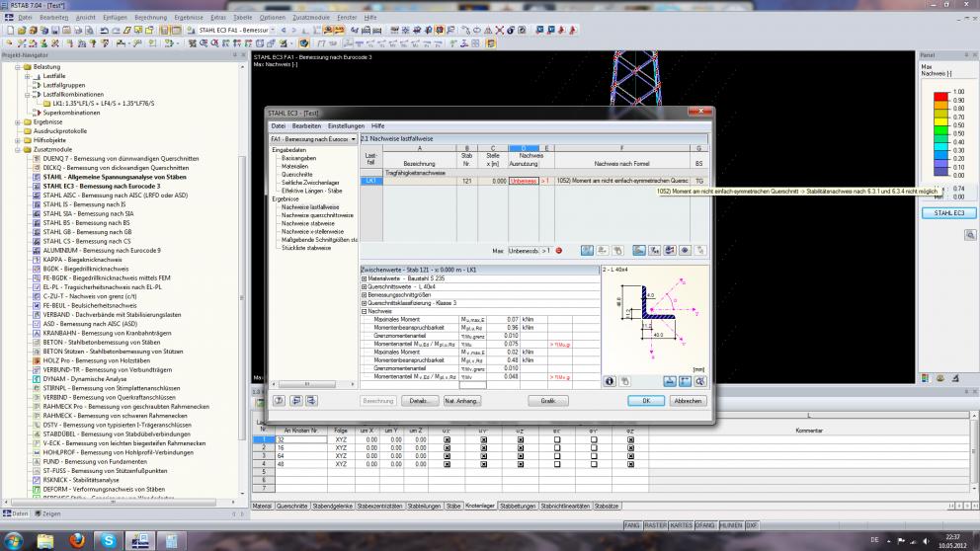Toggle uy checkbox for node 16 row
980x551 pixels.
coord(483,448)
